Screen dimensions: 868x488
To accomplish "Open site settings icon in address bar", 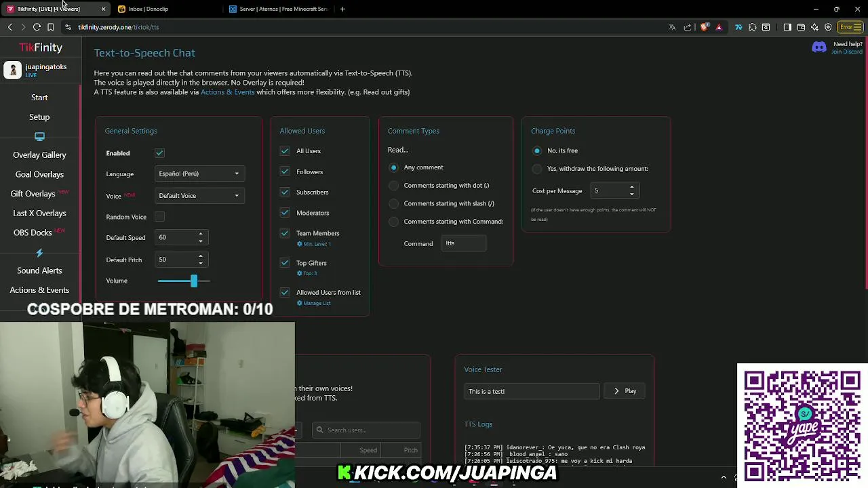I will (68, 27).
